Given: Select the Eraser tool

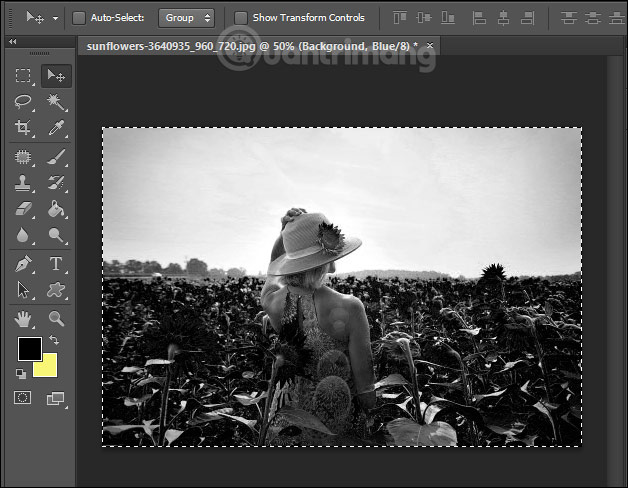Looking at the screenshot, I should click(23, 209).
